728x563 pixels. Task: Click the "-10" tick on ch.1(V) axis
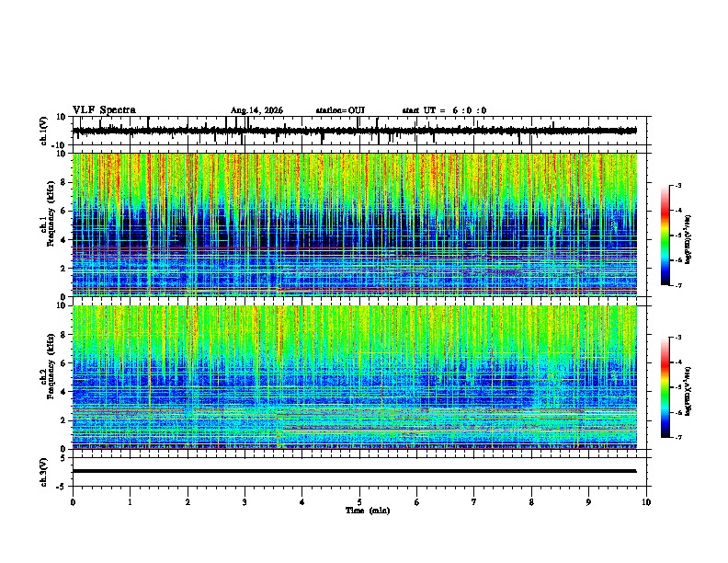point(60,145)
